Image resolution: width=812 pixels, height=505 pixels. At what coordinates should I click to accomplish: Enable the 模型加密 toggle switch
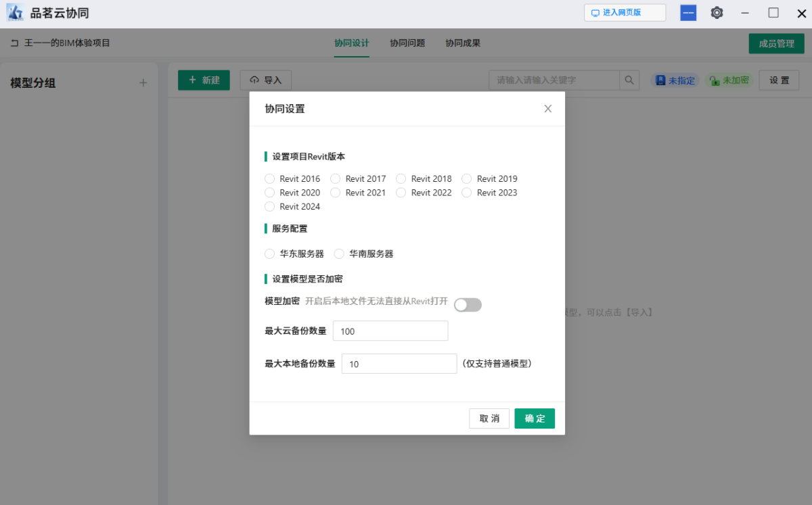[x=468, y=305]
